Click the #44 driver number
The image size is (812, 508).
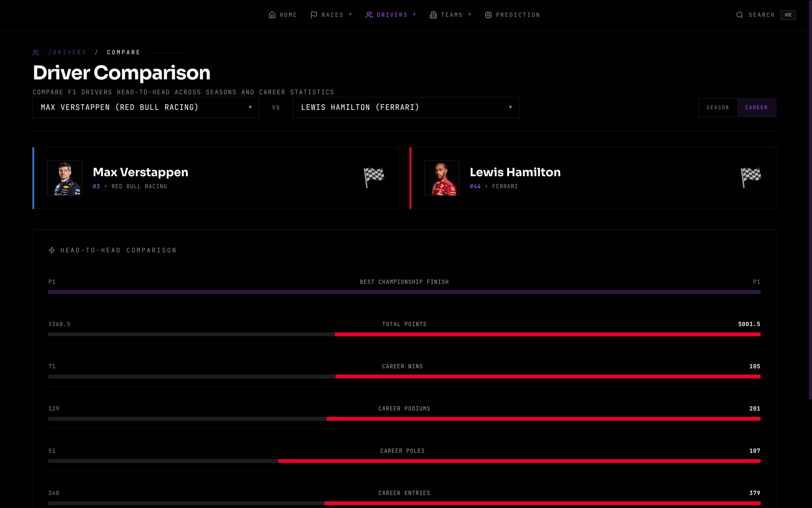(x=475, y=186)
